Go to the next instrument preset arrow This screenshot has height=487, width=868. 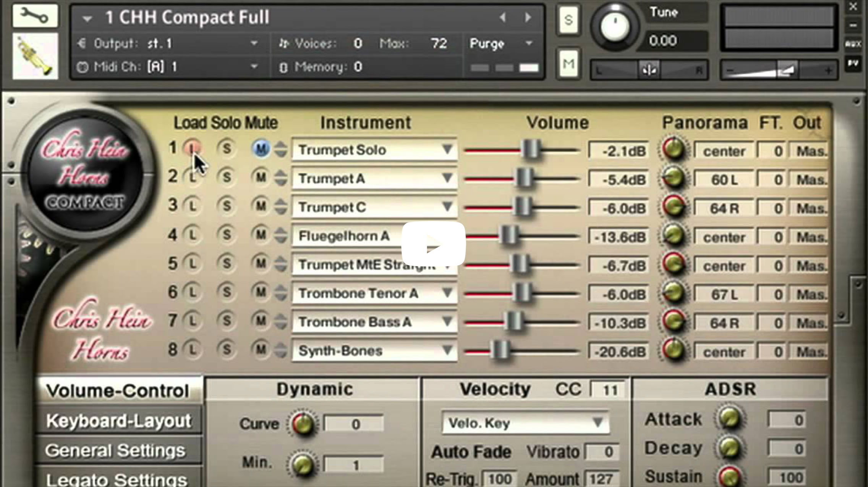point(528,17)
